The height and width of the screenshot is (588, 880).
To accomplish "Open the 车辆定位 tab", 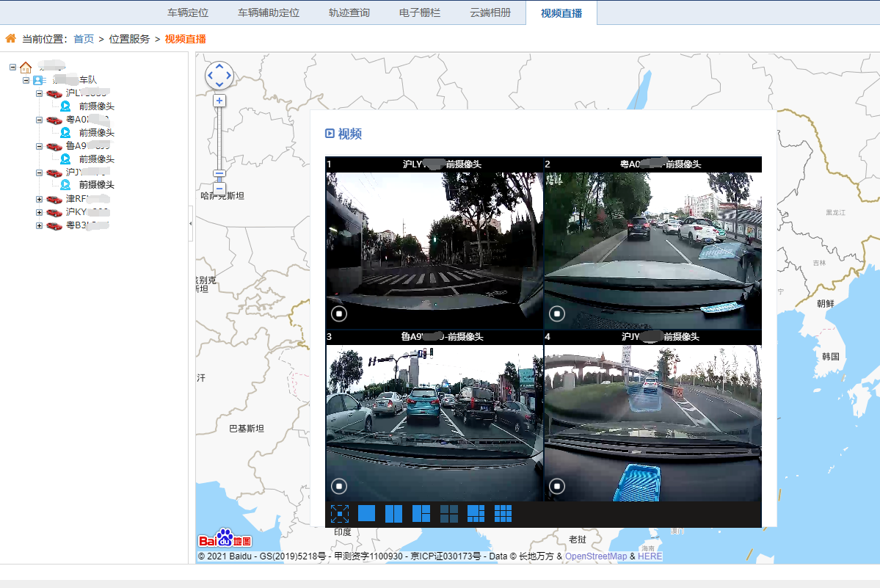I will coord(188,13).
